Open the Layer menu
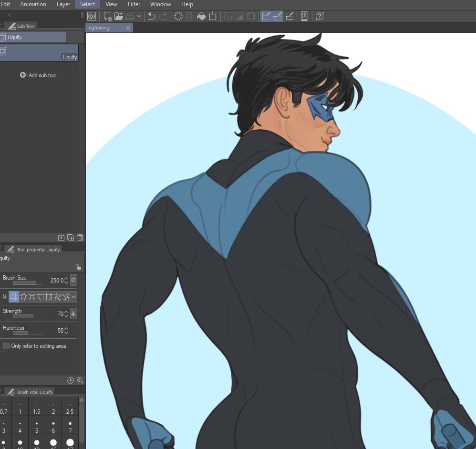Screen dimensions: 476x449 tap(63, 4)
